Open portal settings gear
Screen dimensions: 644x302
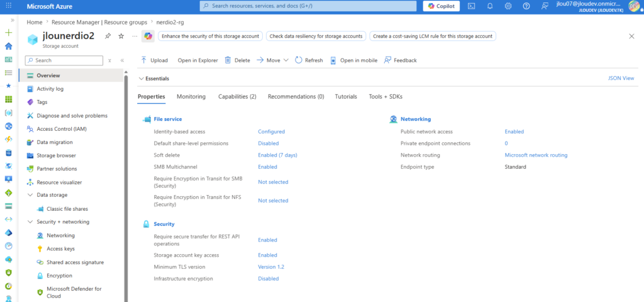(x=508, y=6)
